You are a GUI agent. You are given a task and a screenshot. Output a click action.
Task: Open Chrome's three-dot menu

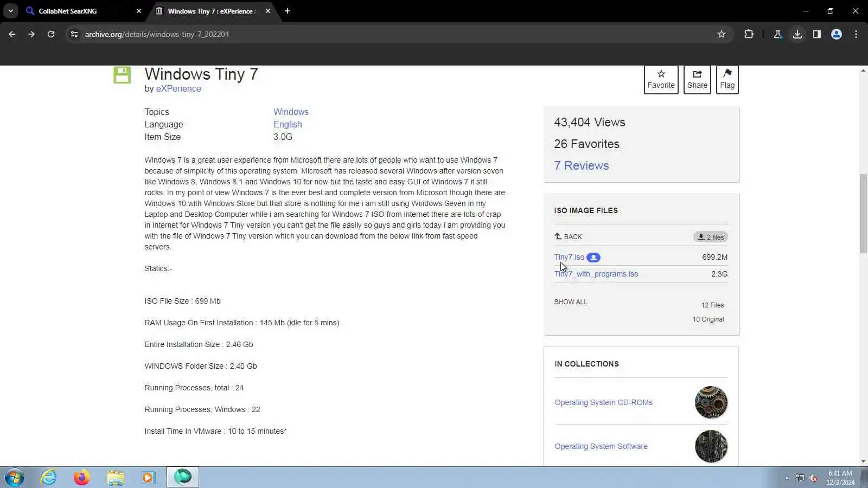pyautogui.click(x=856, y=34)
